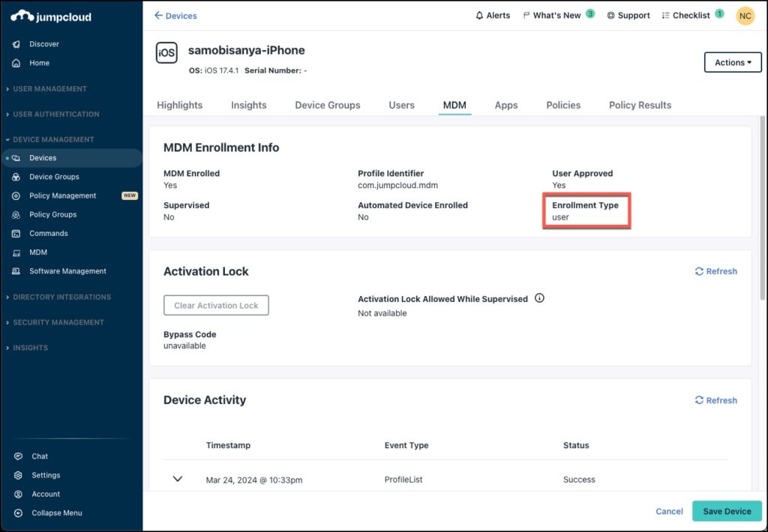The height and width of the screenshot is (532, 768).
Task: Open the NC account avatar menu
Action: [x=745, y=15]
